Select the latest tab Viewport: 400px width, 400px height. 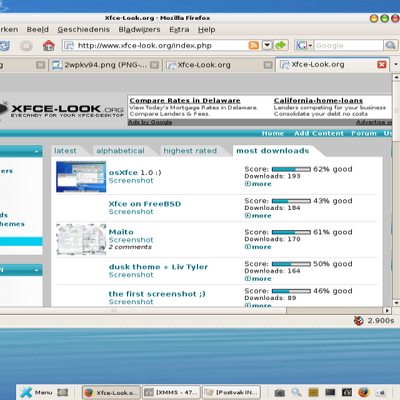pos(65,151)
